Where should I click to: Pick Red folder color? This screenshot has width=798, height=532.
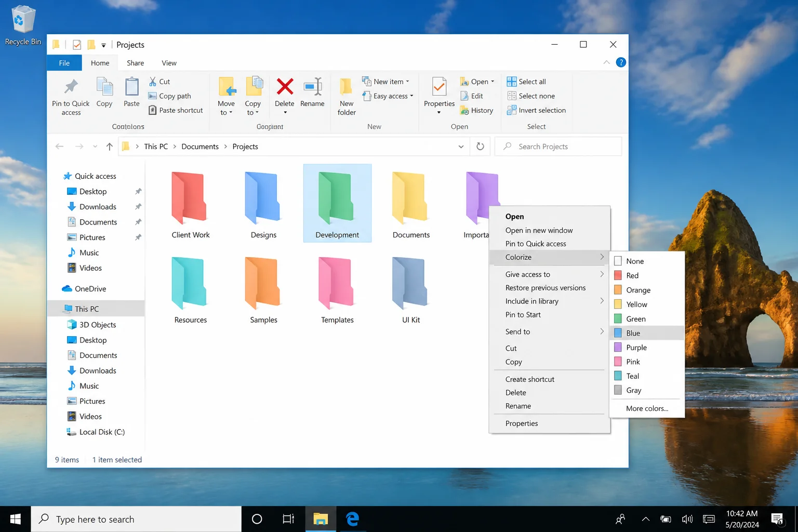647,275
